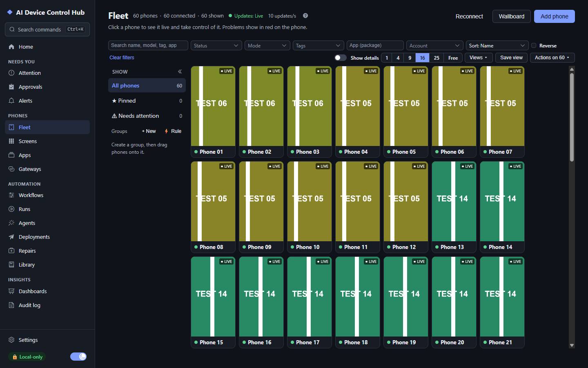Set grid size to 4
This screenshot has height=368, width=588.
click(x=398, y=58)
